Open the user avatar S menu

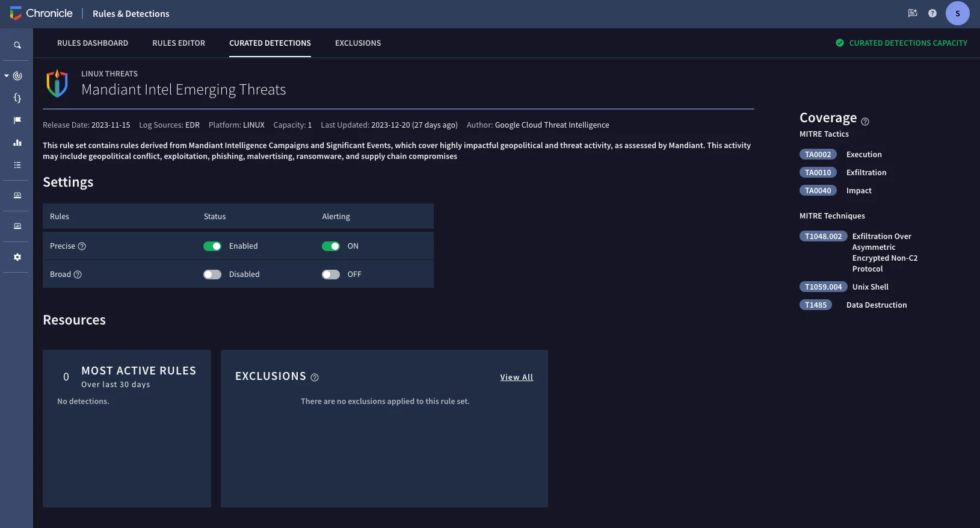[x=958, y=13]
